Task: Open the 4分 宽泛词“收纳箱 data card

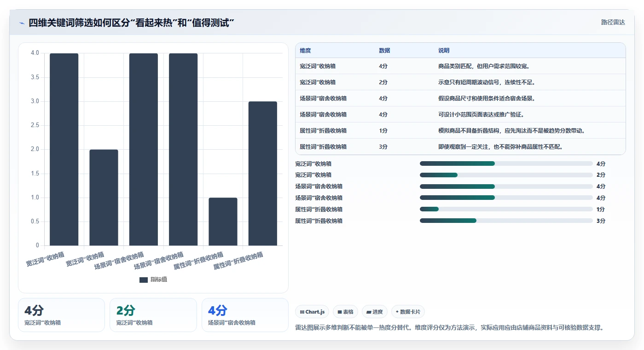Action: pyautogui.click(x=61, y=315)
